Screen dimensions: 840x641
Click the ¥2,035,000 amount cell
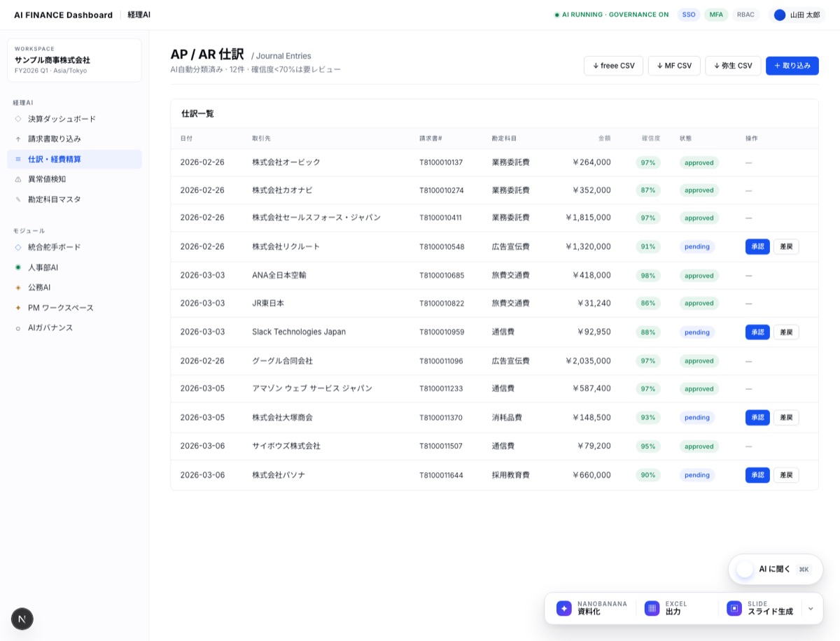588,361
